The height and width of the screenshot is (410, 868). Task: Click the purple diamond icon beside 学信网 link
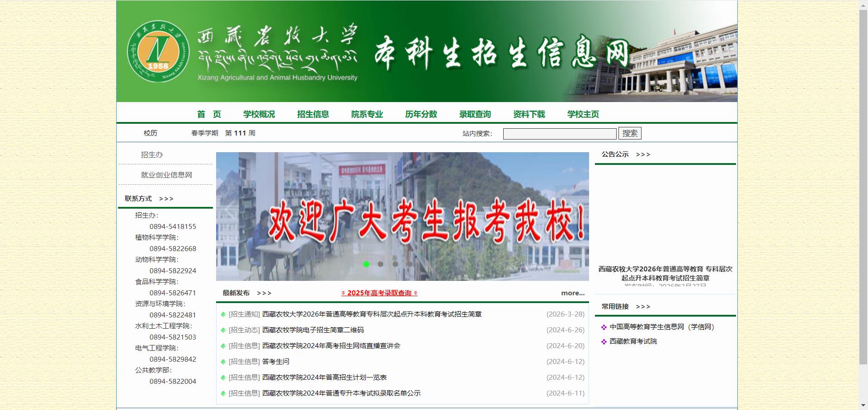pos(603,327)
